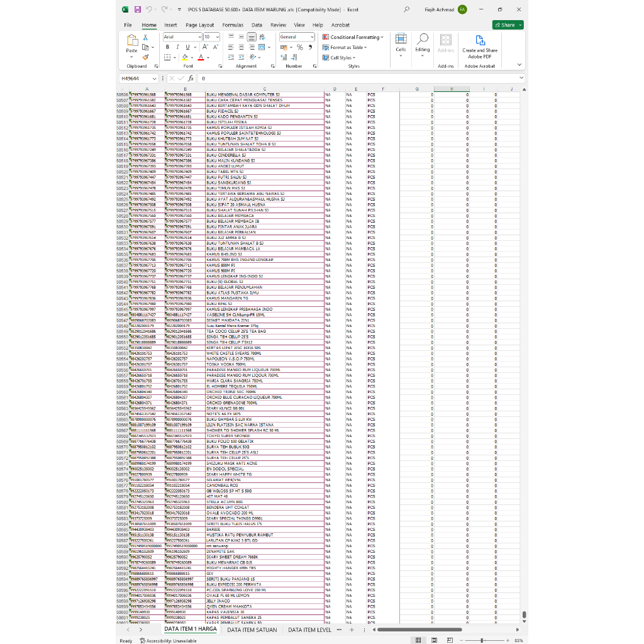Expand the font name Arial dropdown
This screenshot has height=644, width=644.
pos(200,37)
